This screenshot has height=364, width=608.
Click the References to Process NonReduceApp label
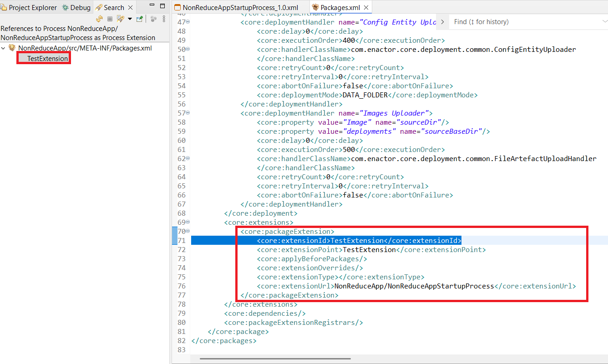tap(78, 33)
